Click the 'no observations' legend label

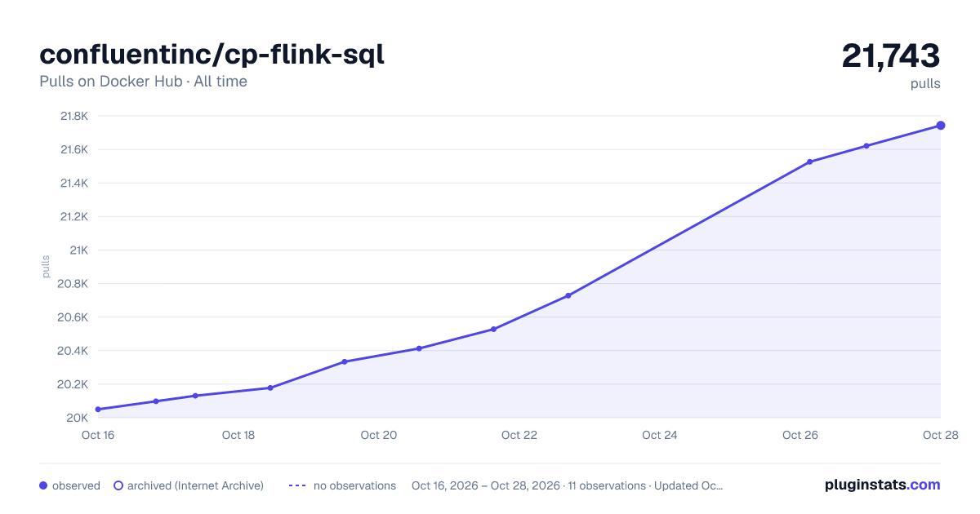click(354, 485)
